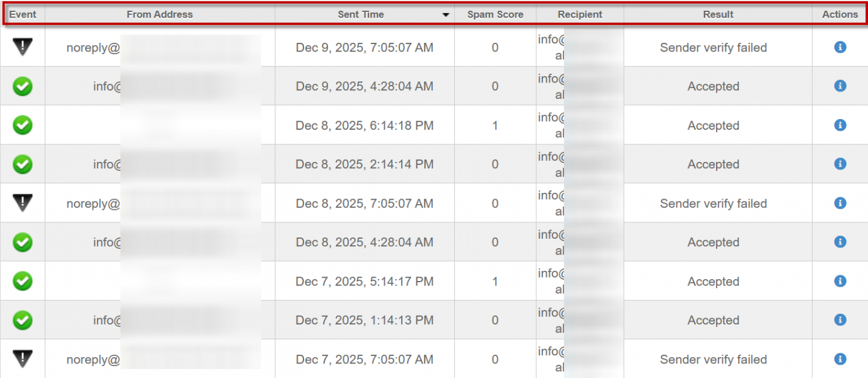Click info icon for Dec 8, 6:14:18 PM row

pyautogui.click(x=840, y=125)
